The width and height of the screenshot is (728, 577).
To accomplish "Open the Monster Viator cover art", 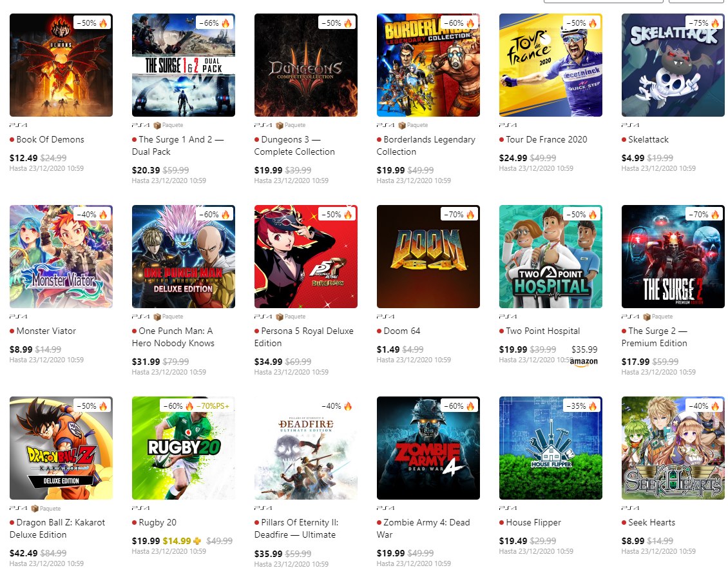I will pos(61,257).
